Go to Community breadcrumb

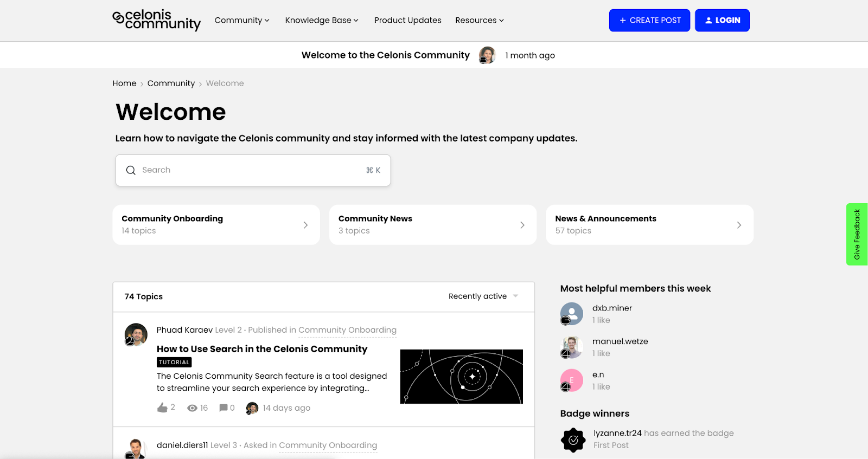pos(171,83)
